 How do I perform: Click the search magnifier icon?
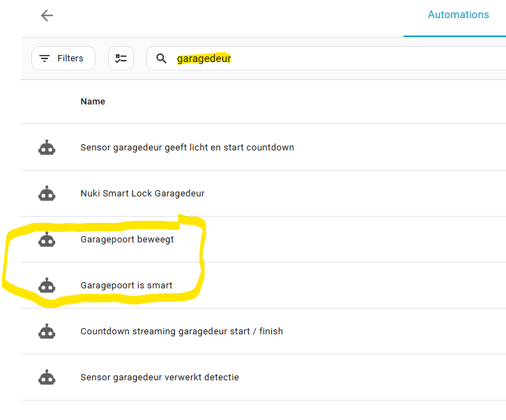162,59
